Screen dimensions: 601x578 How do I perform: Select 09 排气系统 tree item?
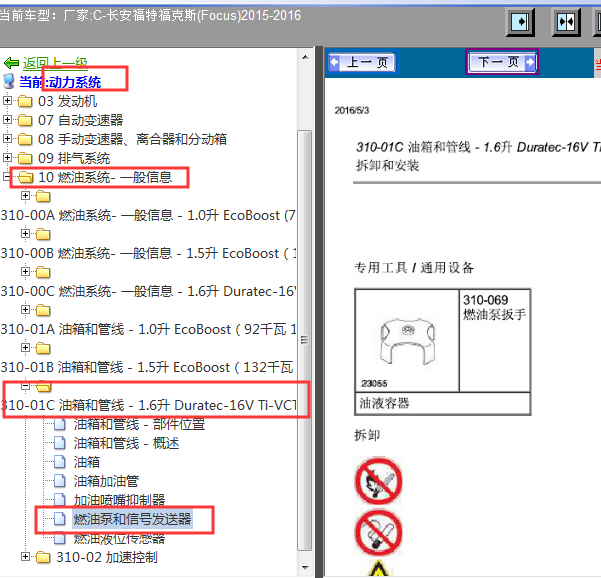click(74, 158)
